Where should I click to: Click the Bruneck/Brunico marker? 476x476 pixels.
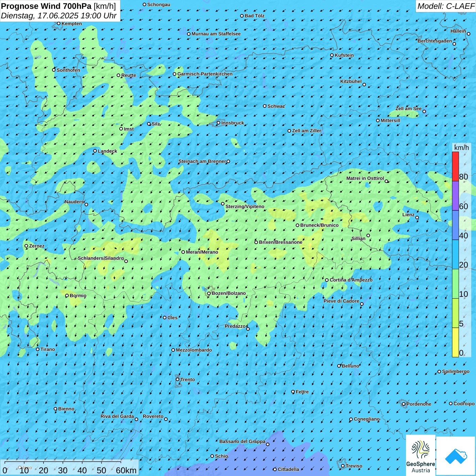click(297, 225)
